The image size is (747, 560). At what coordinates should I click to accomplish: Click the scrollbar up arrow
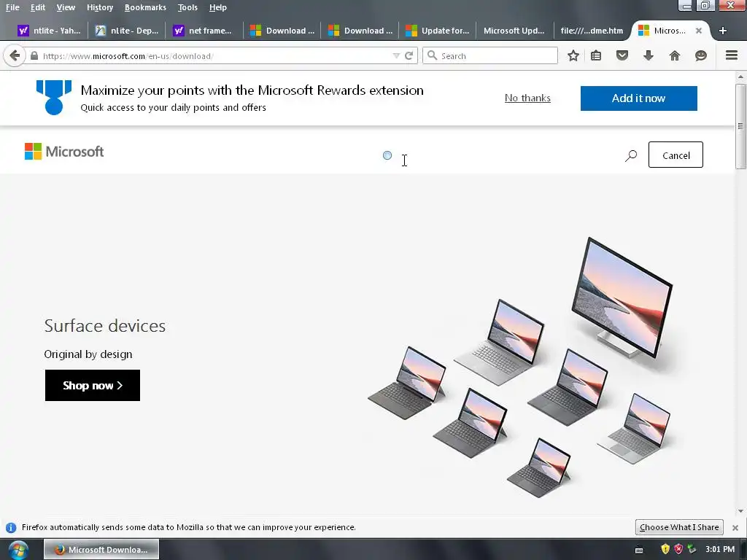point(740,76)
